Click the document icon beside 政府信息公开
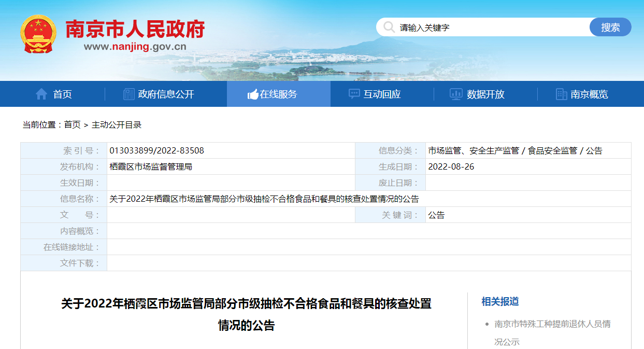This screenshot has height=349, width=644. point(128,94)
